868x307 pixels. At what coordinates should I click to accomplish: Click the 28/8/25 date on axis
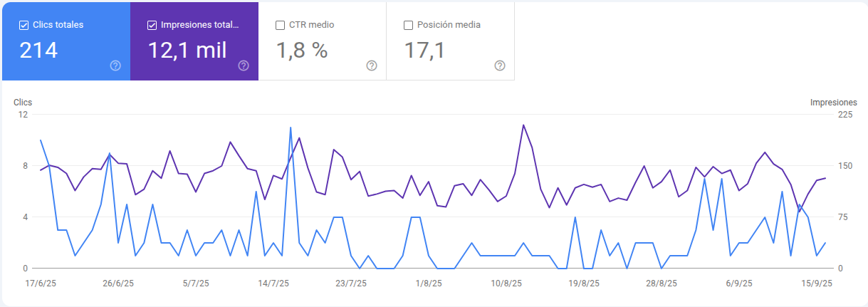click(662, 283)
